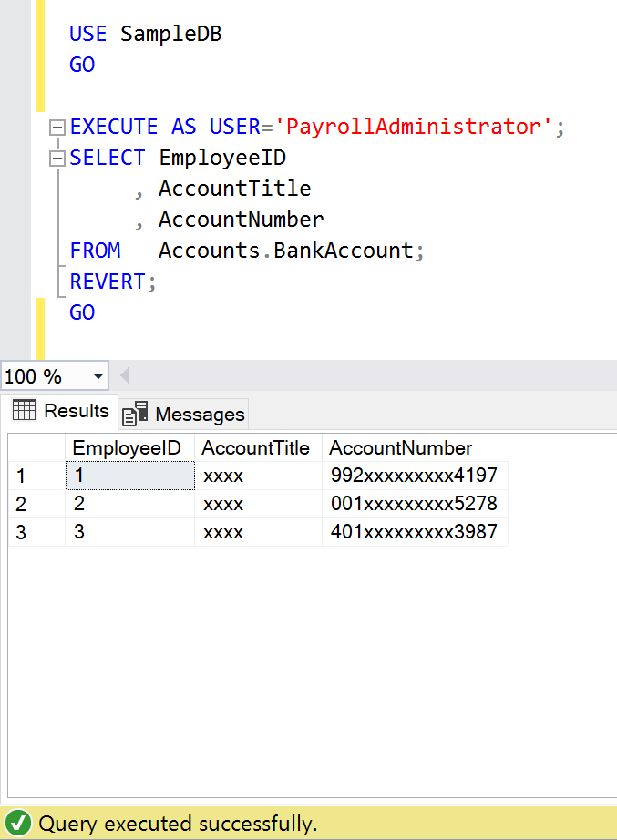617x840 pixels.
Task: Select the cell containing 992xxxxxxxxx4197
Action: click(413, 476)
